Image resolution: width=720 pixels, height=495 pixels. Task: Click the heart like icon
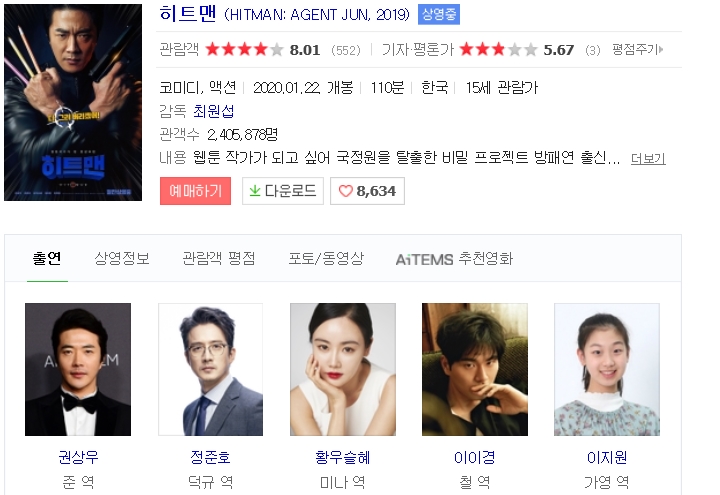tap(345, 191)
